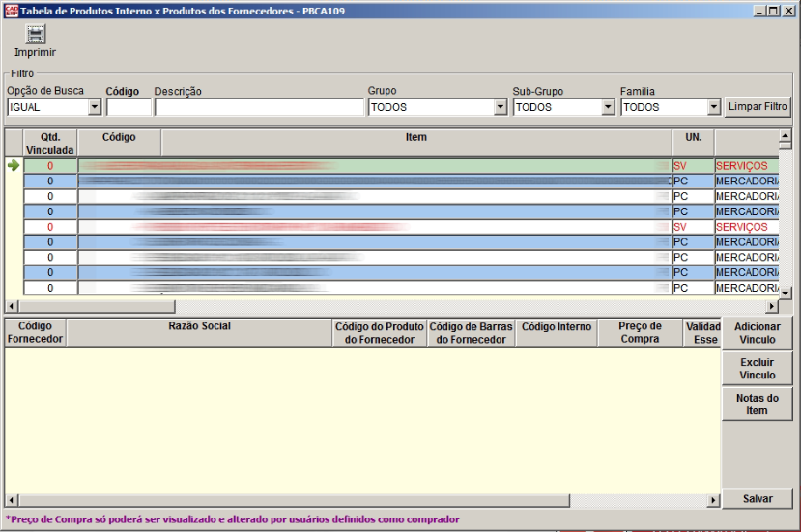Click right arrow of product grid horizontal scrollbar
The image size is (801, 532).
tap(772, 306)
